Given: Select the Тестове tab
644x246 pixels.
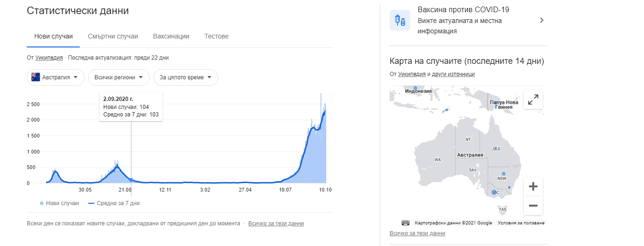Looking at the screenshot, I should (x=216, y=36).
